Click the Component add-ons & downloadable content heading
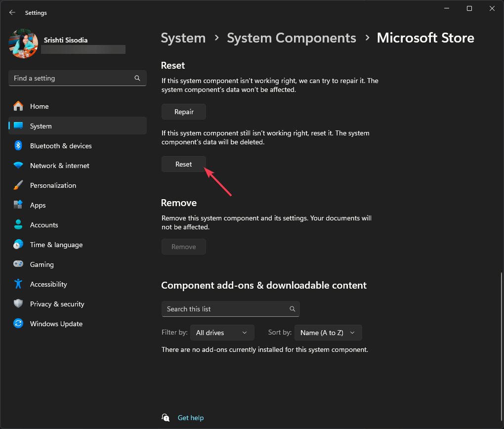 [264, 285]
